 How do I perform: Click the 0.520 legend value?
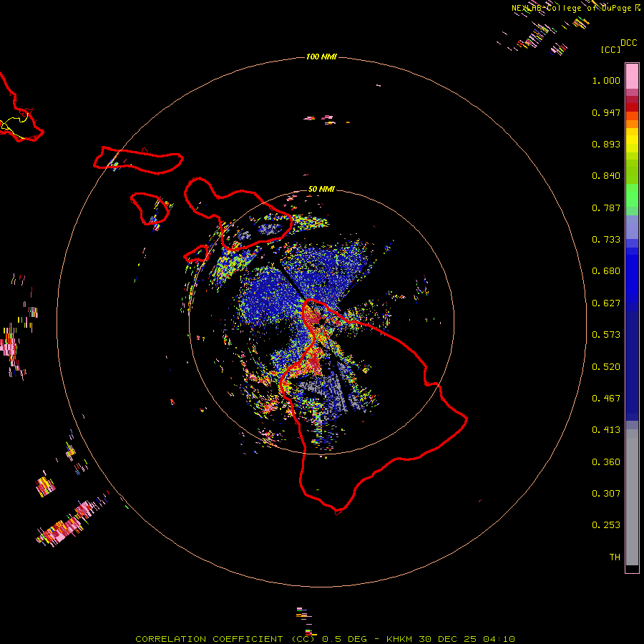coord(606,367)
